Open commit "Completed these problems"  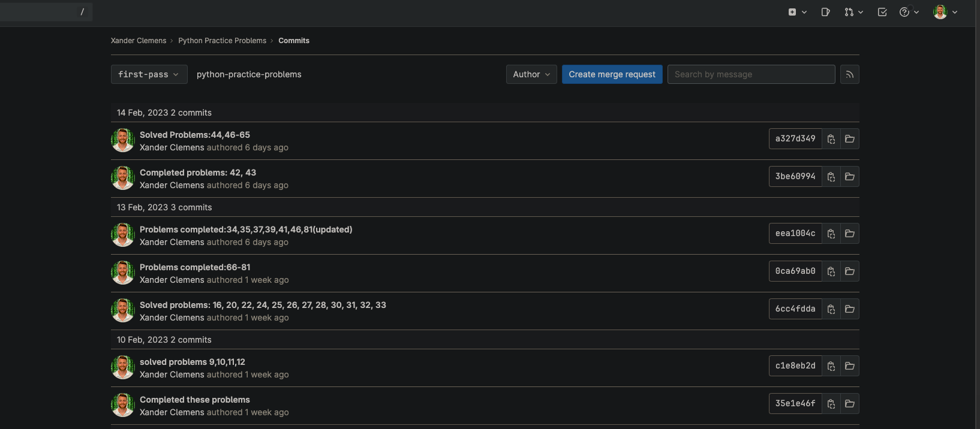pyautogui.click(x=195, y=400)
